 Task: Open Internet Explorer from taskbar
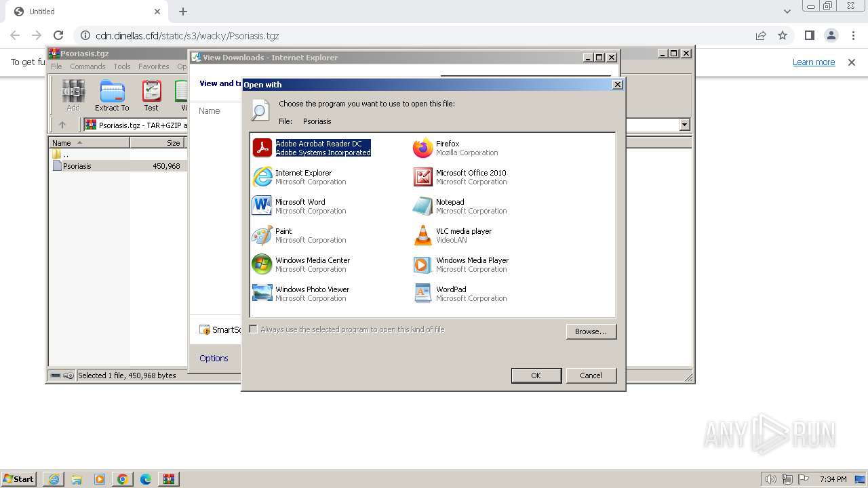tap(54, 479)
